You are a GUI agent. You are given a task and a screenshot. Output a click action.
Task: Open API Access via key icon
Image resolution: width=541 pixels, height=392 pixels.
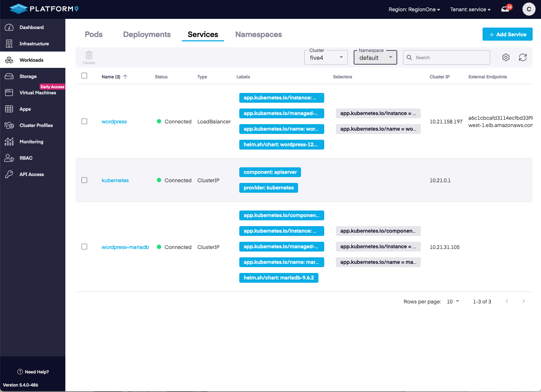[x=9, y=175]
